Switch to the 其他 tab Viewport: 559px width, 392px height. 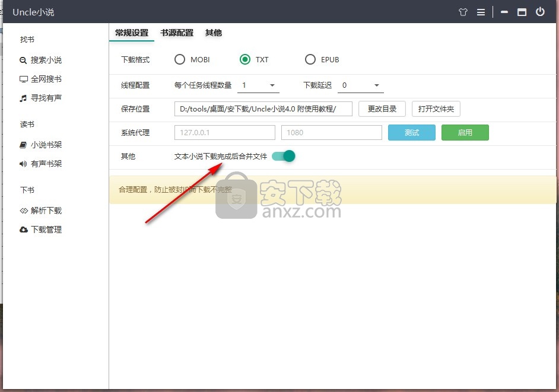point(214,33)
